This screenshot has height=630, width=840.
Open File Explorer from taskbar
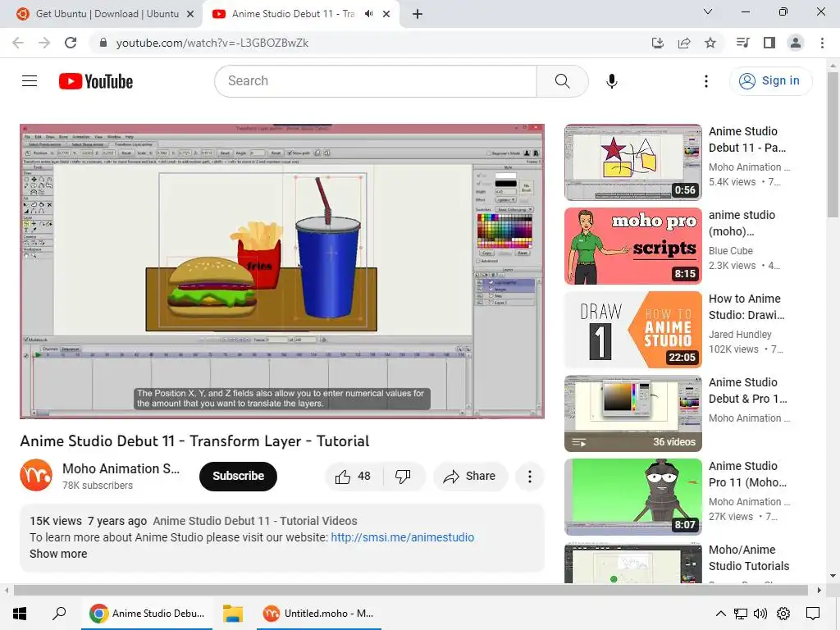[232, 614]
